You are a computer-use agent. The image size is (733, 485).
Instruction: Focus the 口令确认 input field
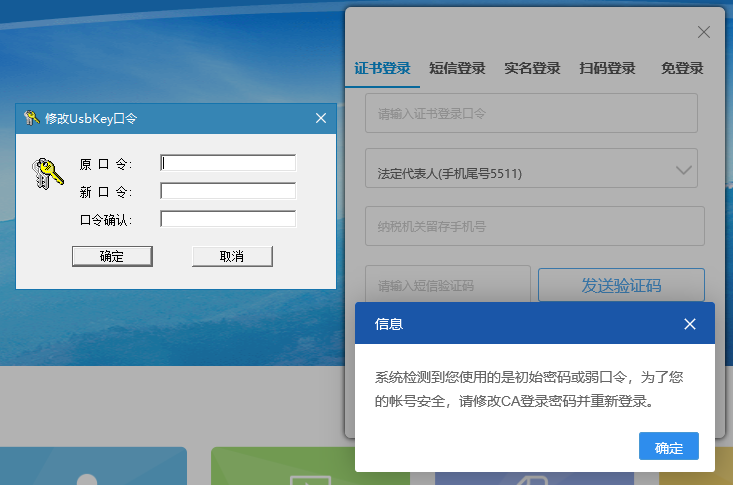[228, 219]
